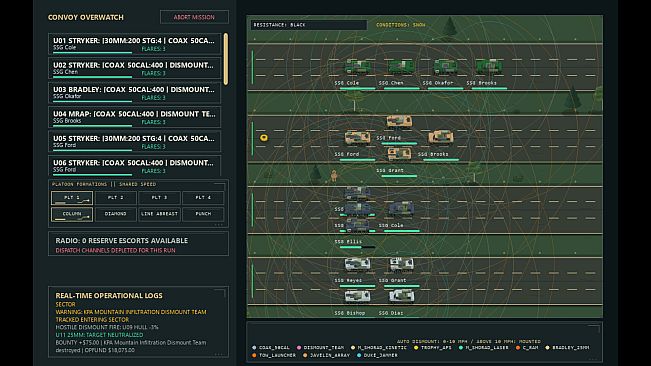Click the M_SHORAD_LASER legend dot
Screen dimensions: 651x366
pos(461,348)
